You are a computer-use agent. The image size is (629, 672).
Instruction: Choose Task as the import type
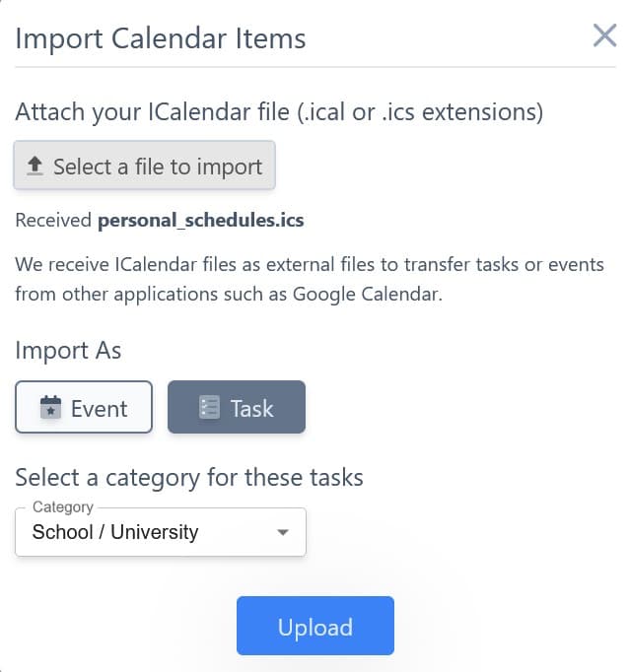(x=237, y=407)
